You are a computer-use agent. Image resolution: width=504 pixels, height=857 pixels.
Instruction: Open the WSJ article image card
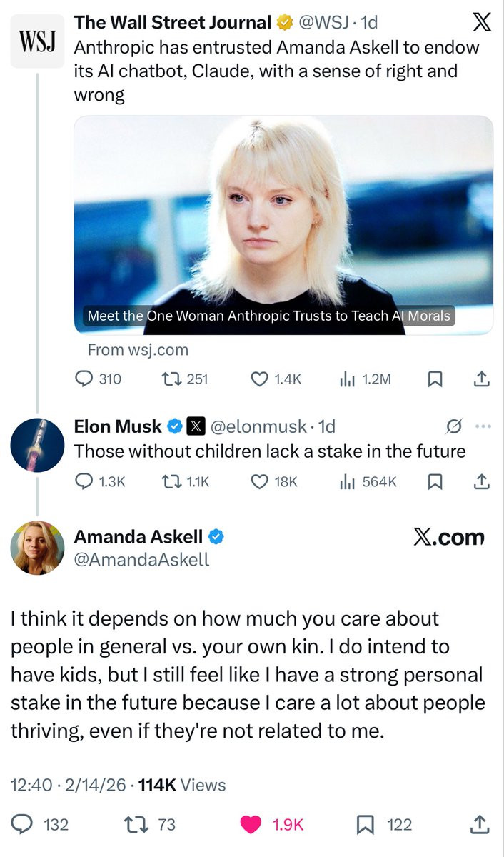click(x=283, y=224)
